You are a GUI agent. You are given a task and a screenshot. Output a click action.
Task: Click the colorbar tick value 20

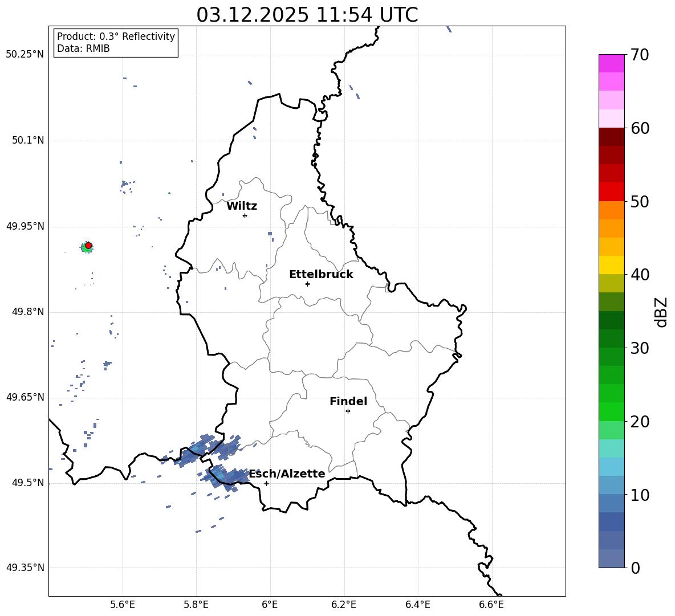coord(640,422)
